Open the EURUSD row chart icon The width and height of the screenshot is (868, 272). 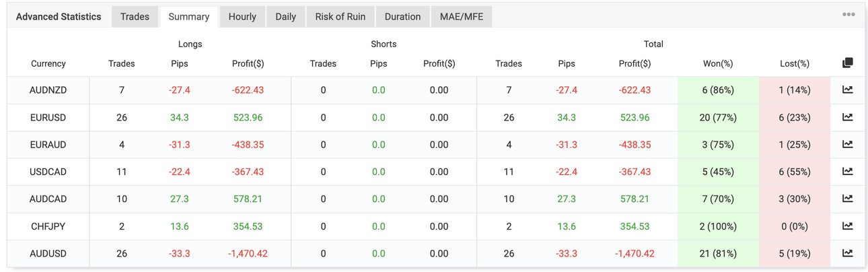coord(847,117)
